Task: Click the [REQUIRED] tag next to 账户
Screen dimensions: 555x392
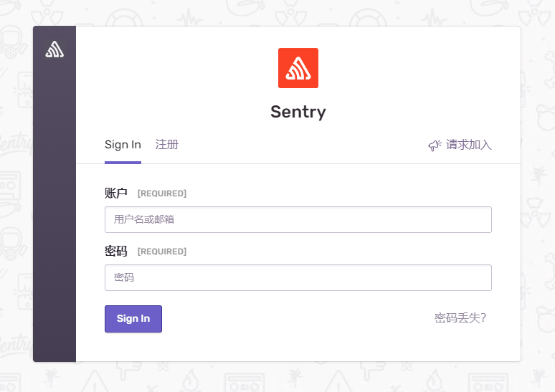Action: click(162, 193)
